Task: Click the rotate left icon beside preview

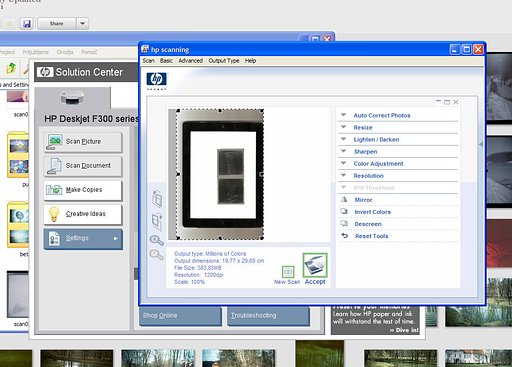Action: point(157,199)
